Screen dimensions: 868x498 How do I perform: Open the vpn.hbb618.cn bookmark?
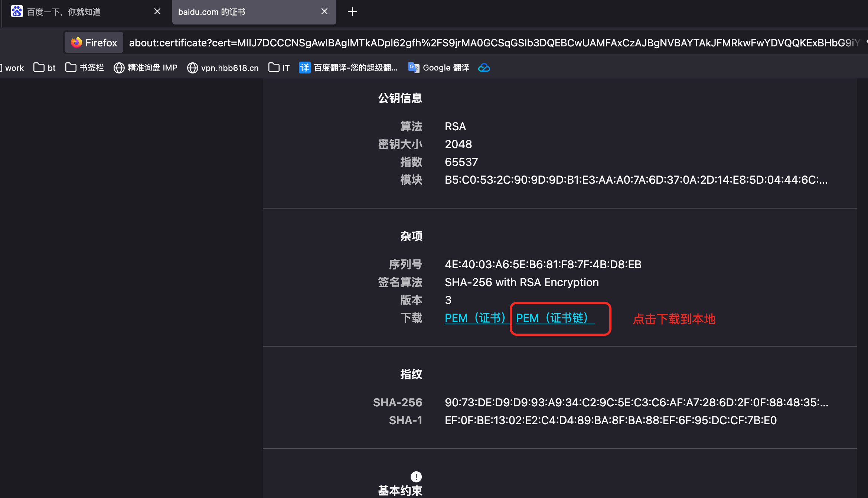(x=223, y=68)
